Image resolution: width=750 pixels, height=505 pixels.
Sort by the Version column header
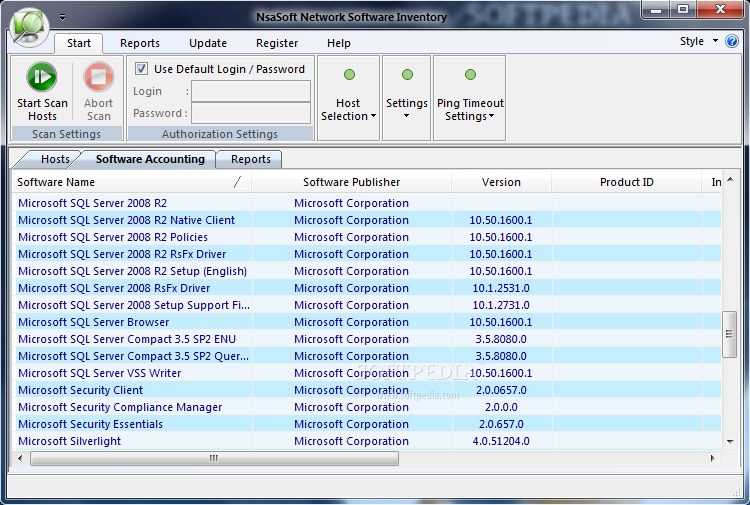[x=501, y=182]
